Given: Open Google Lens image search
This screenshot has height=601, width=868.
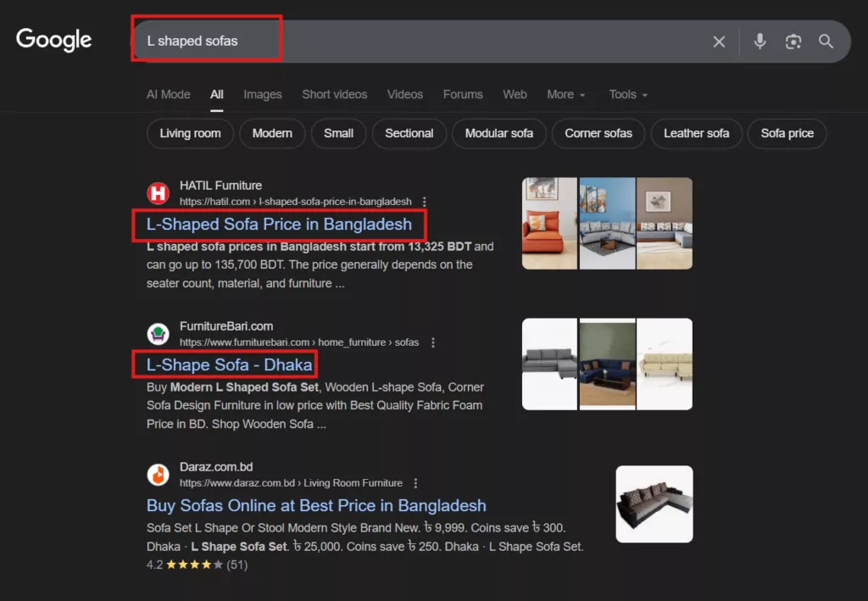Looking at the screenshot, I should click(793, 41).
